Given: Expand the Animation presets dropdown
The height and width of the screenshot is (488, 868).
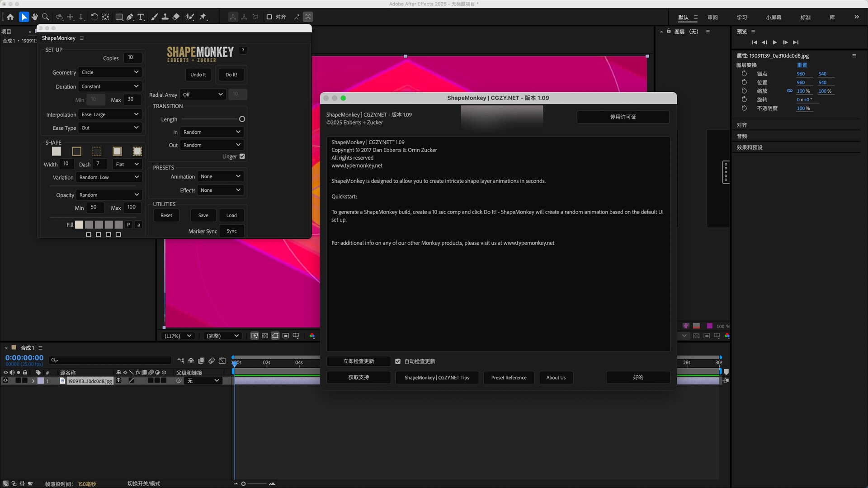Looking at the screenshot, I should [220, 176].
